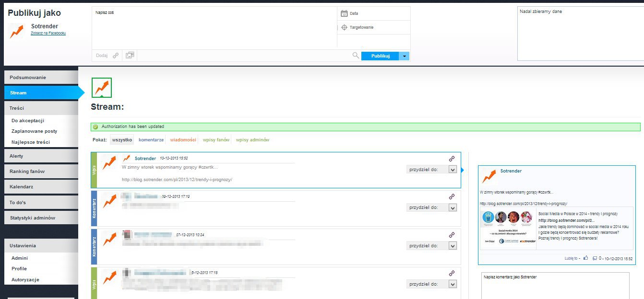Click the 'Napisz komentarz jako Sotrender' field
Screen dimensions: 644x299
click(x=555, y=286)
